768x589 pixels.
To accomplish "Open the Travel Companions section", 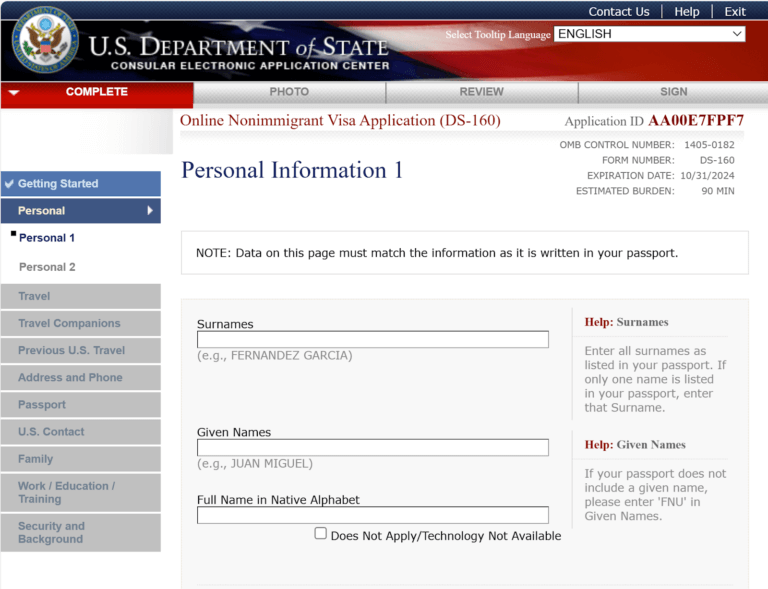I will [69, 324].
